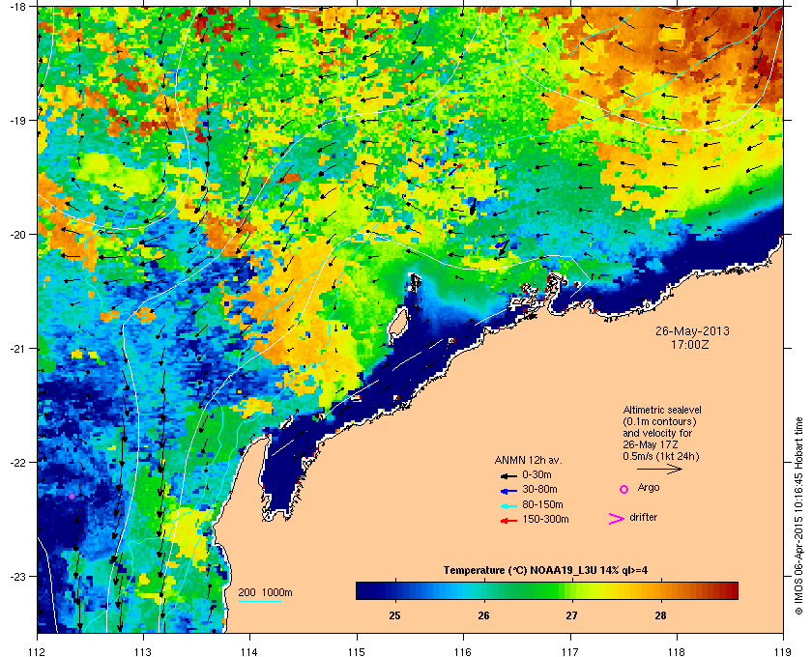
Task: Click the black 0-30m legend arrow
Action: pyautogui.click(x=508, y=475)
